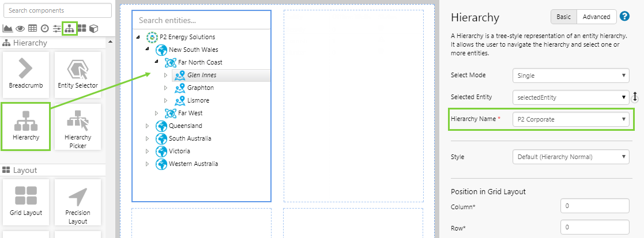Open the table component category icon
644x238 pixels.
[x=32, y=28]
